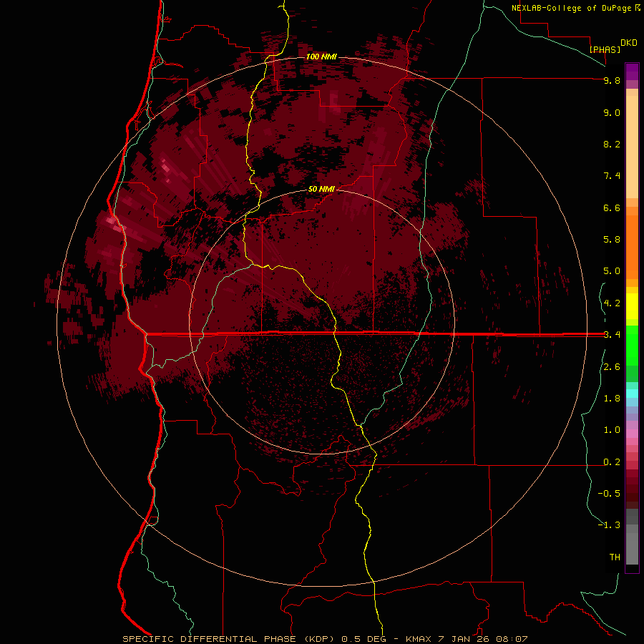Image resolution: width=644 pixels, height=644 pixels.
Task: Click the -0.5 value on the color scale
Action: [609, 493]
